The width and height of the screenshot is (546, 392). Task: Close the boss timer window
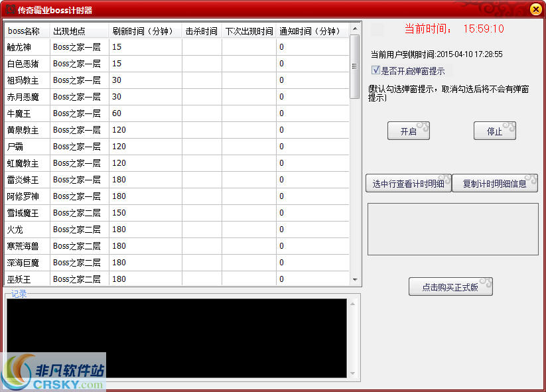535,9
